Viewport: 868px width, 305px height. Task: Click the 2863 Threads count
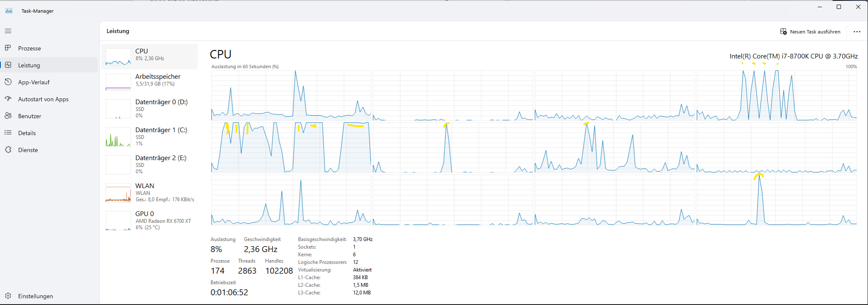[x=247, y=271]
